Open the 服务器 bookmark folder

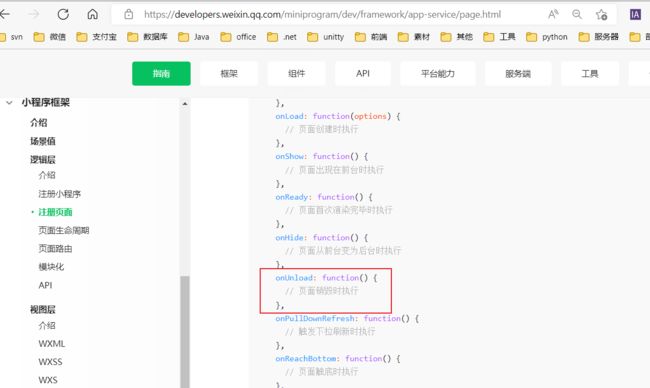[x=599, y=37]
